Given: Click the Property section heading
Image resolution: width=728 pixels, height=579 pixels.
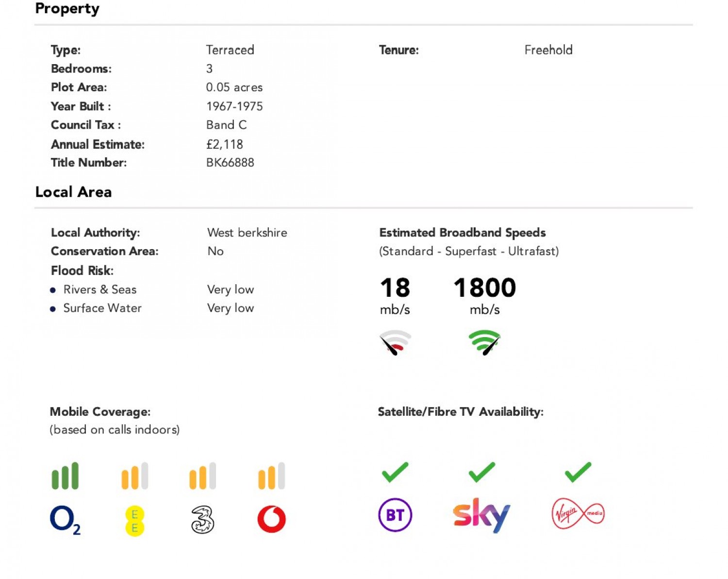Looking at the screenshot, I should click(67, 9).
